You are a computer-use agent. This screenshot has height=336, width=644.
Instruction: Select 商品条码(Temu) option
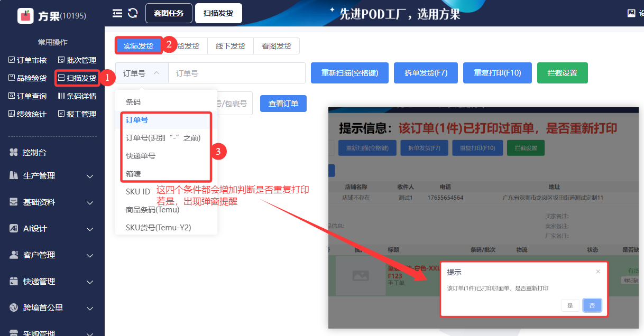166,210
